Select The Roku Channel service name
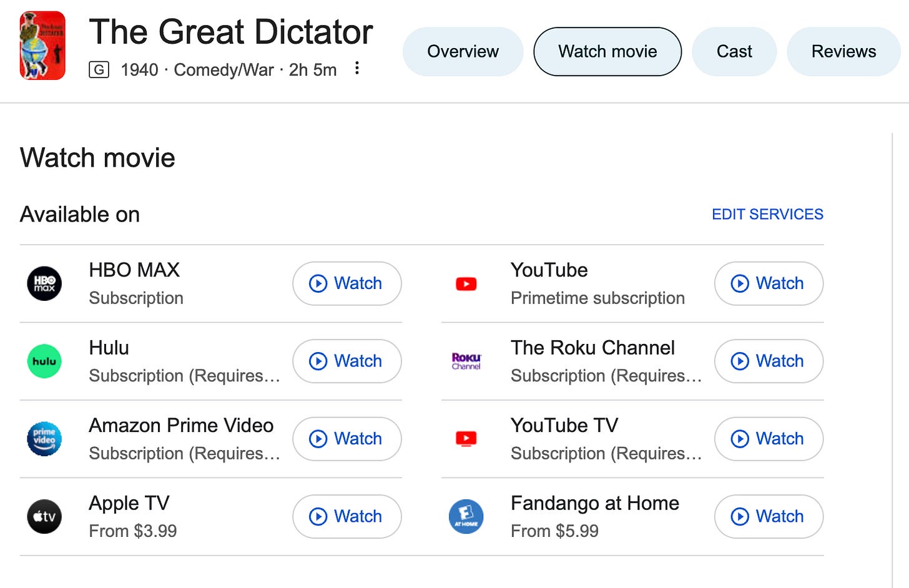Image resolution: width=909 pixels, height=588 pixels. pyautogui.click(x=592, y=348)
